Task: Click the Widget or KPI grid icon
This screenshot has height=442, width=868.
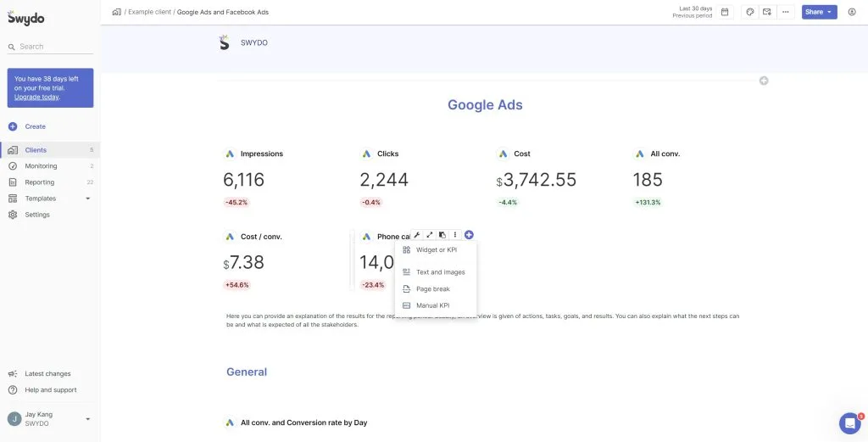Action: 406,249
